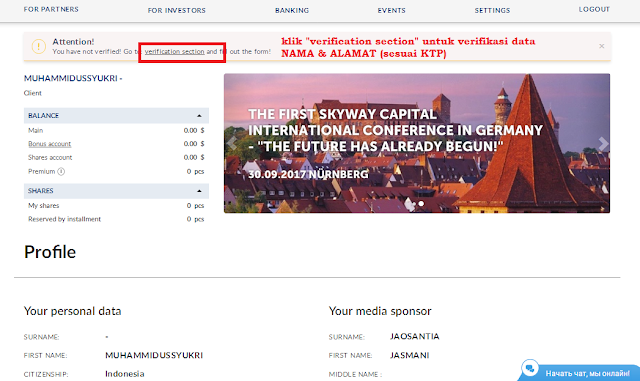Go to the previous banner slide
The image size is (640, 381).
(232, 143)
